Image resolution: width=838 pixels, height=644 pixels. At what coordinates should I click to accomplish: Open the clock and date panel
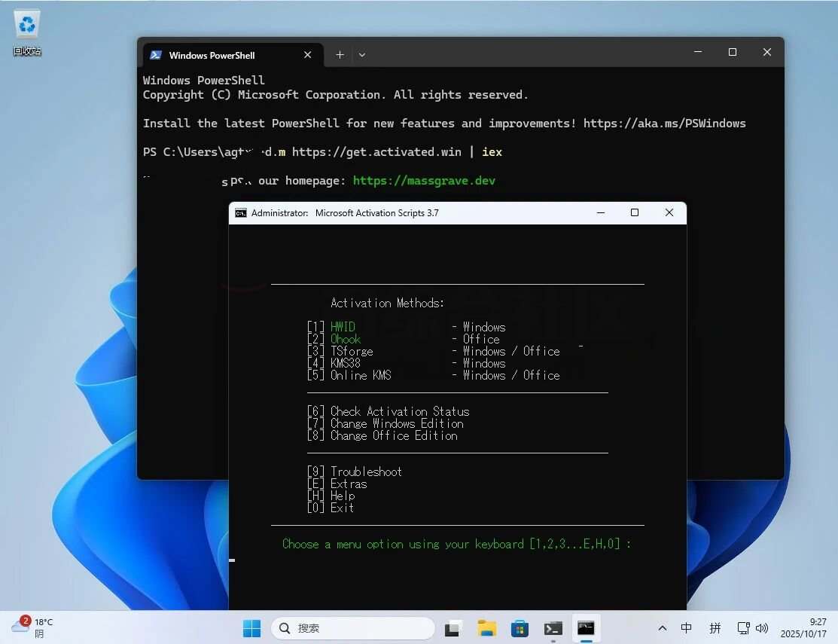pos(803,628)
